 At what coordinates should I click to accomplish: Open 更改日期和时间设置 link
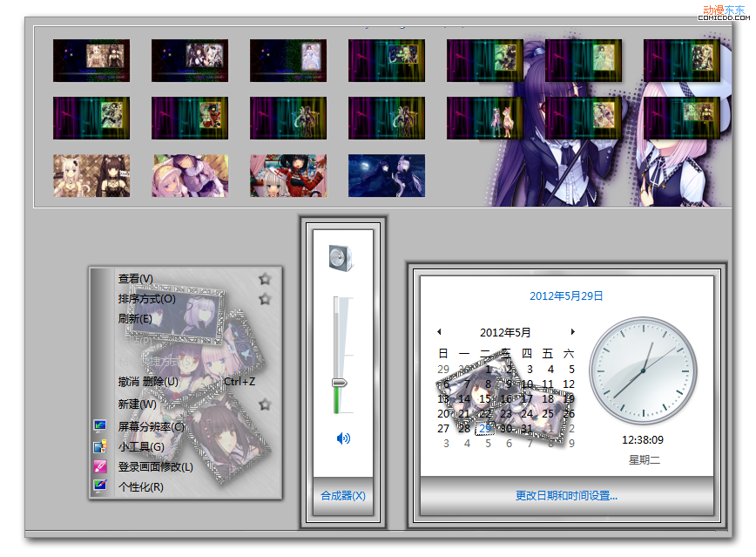tap(566, 496)
